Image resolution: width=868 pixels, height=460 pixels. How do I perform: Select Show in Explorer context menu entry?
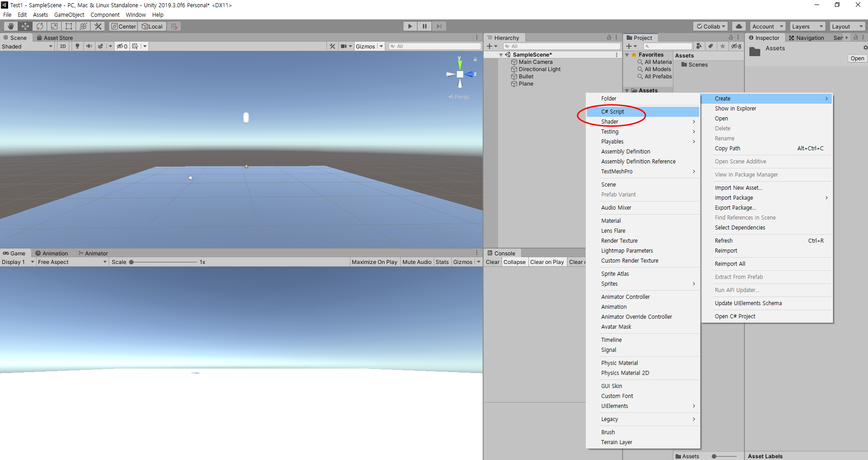[x=767, y=108]
